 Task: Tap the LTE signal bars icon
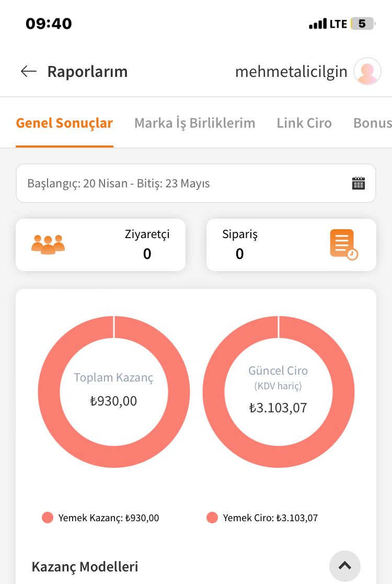click(x=318, y=24)
